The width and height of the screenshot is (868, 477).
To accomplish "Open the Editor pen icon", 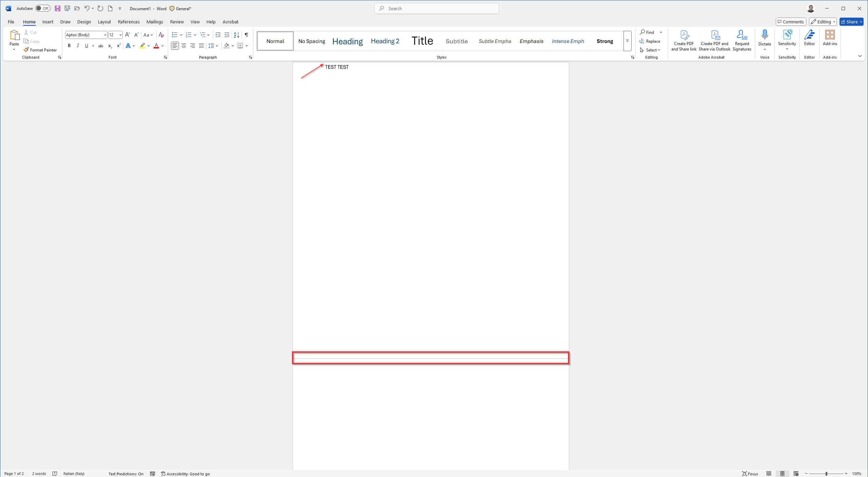I will tap(809, 38).
